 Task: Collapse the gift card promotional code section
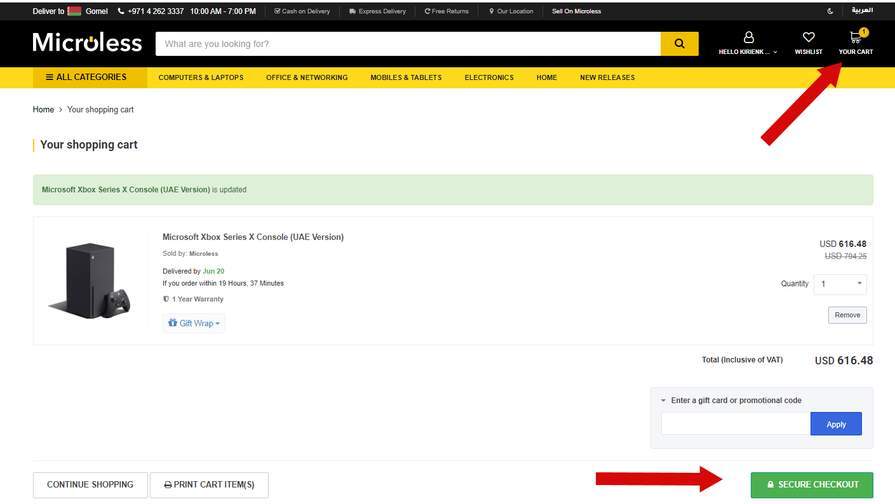664,400
